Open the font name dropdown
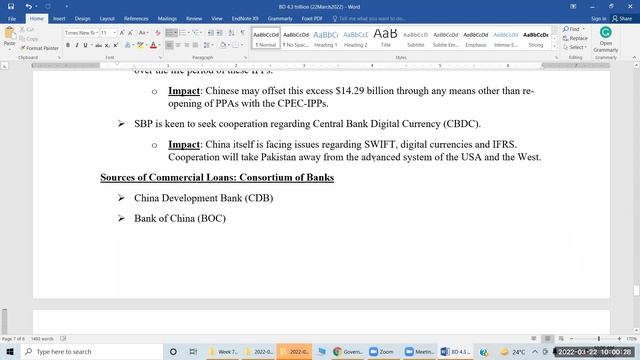This screenshot has height=360, width=640. [97, 33]
